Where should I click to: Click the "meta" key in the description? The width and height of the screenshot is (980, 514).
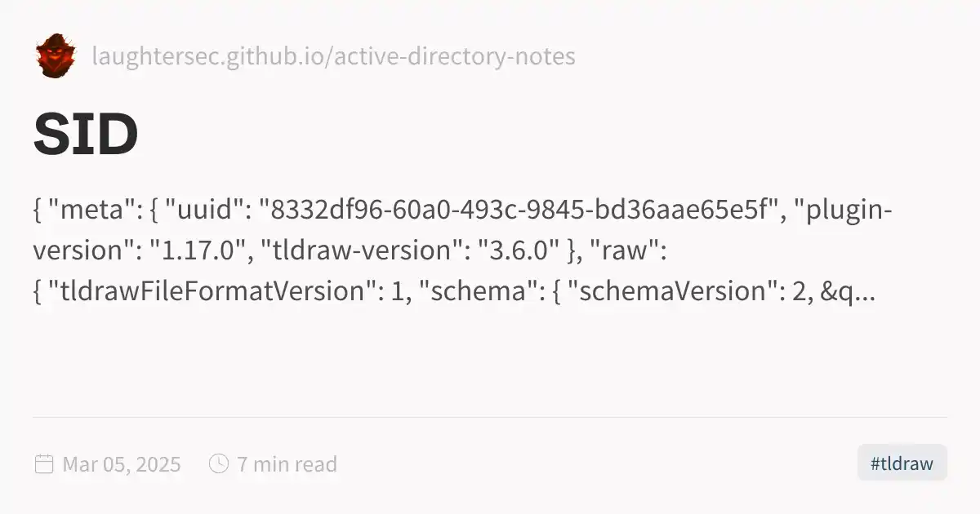[x=90, y=211]
